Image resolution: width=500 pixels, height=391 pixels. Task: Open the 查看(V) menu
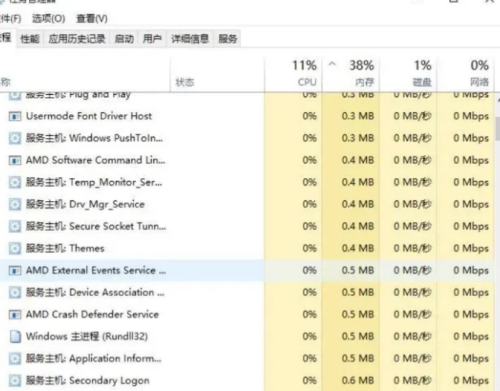point(92,18)
